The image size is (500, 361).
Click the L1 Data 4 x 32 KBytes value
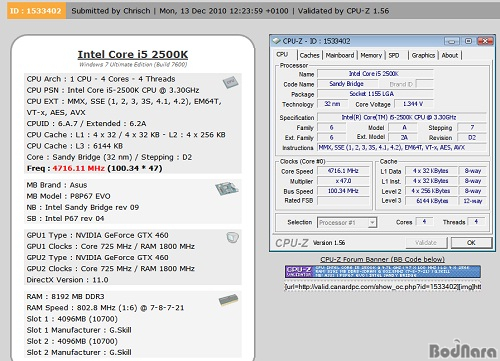click(x=431, y=171)
